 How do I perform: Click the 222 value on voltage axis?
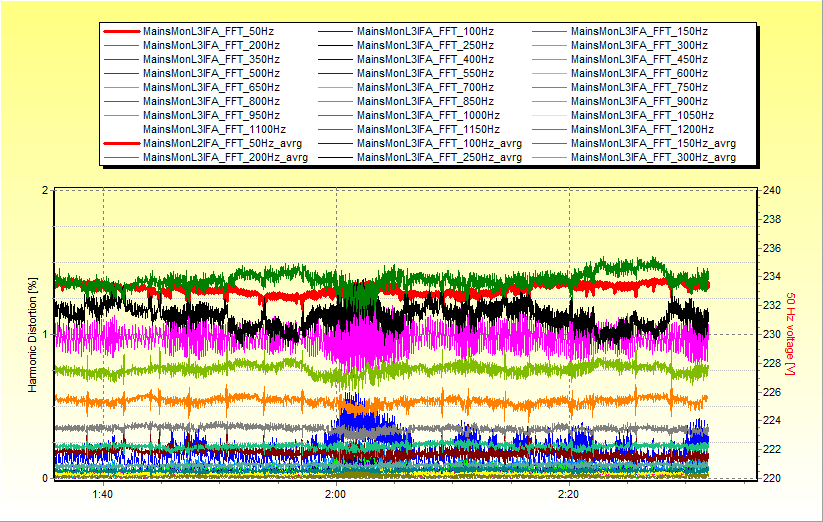pyautogui.click(x=772, y=450)
